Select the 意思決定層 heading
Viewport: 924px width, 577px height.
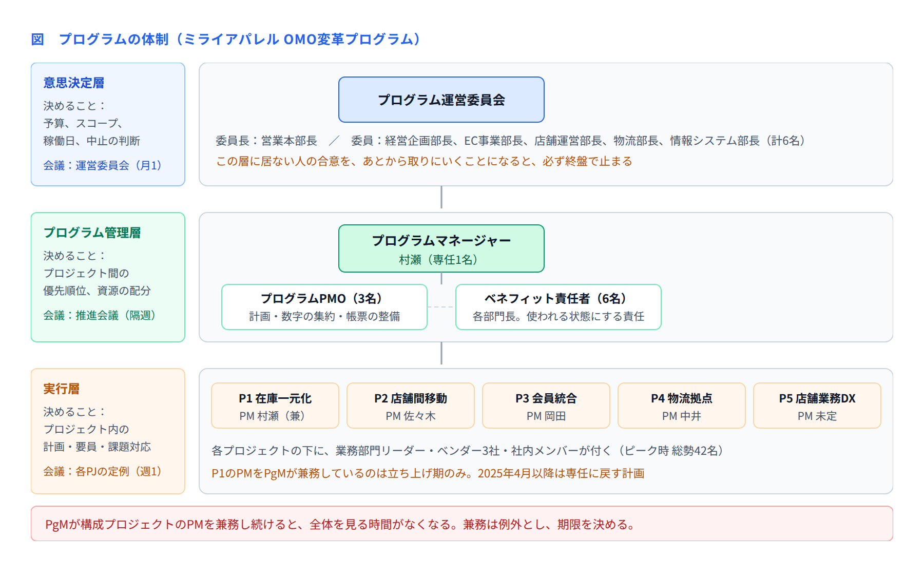click(74, 83)
